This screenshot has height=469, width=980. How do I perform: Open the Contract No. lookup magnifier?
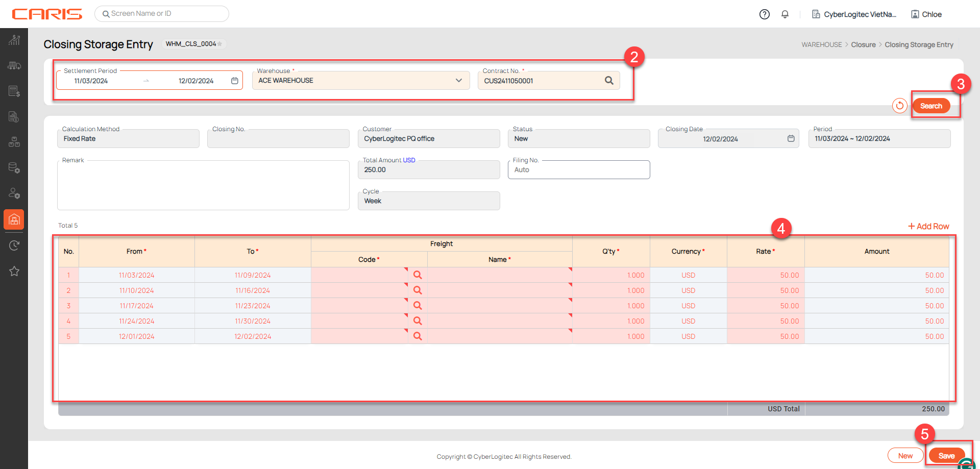pos(609,81)
